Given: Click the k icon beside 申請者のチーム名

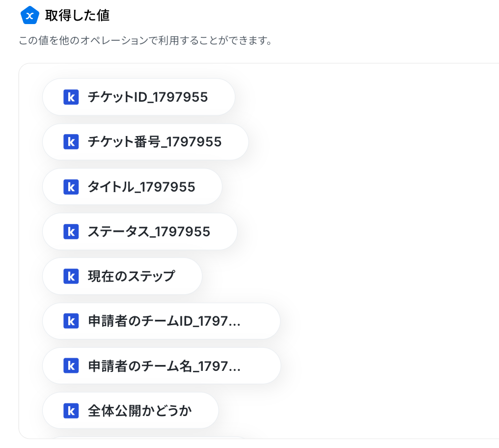Looking at the screenshot, I should (x=71, y=365).
